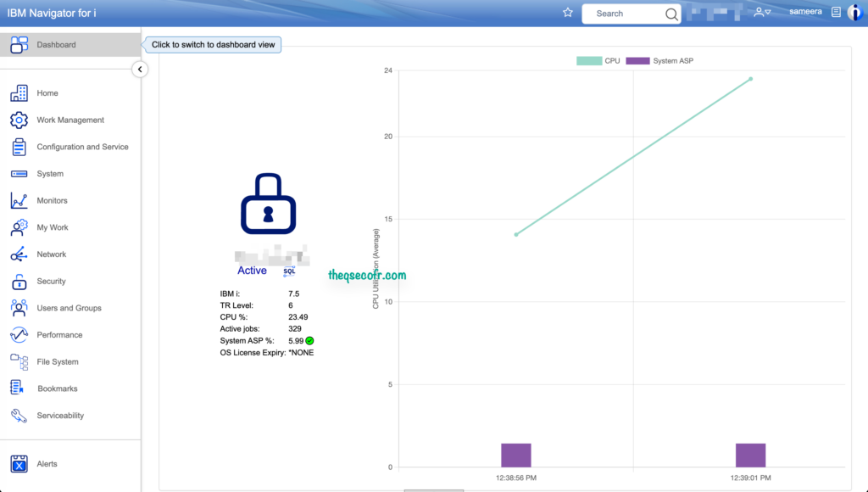The image size is (868, 492).
Task: Open the Serviceability wrench icon
Action: point(19,416)
